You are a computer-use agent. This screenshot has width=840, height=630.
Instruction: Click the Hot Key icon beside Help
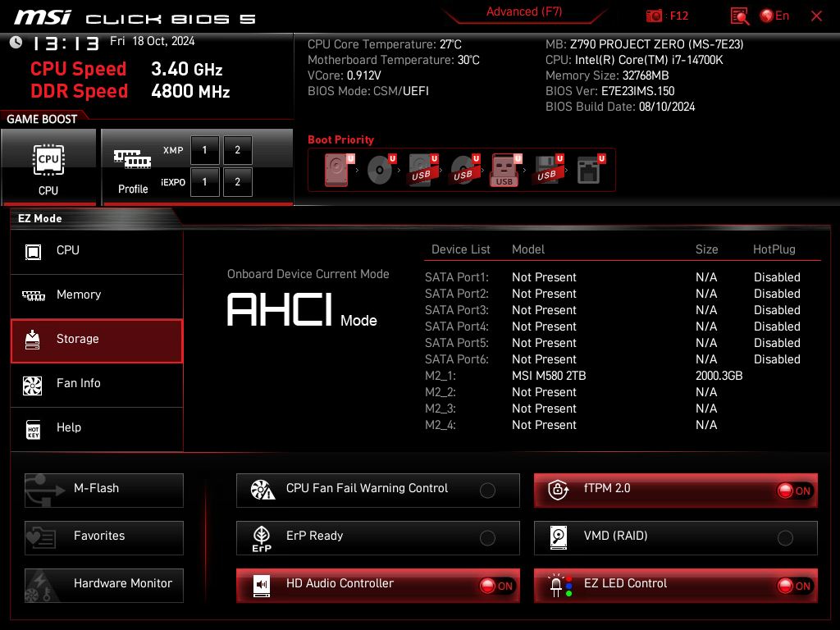[33, 430]
